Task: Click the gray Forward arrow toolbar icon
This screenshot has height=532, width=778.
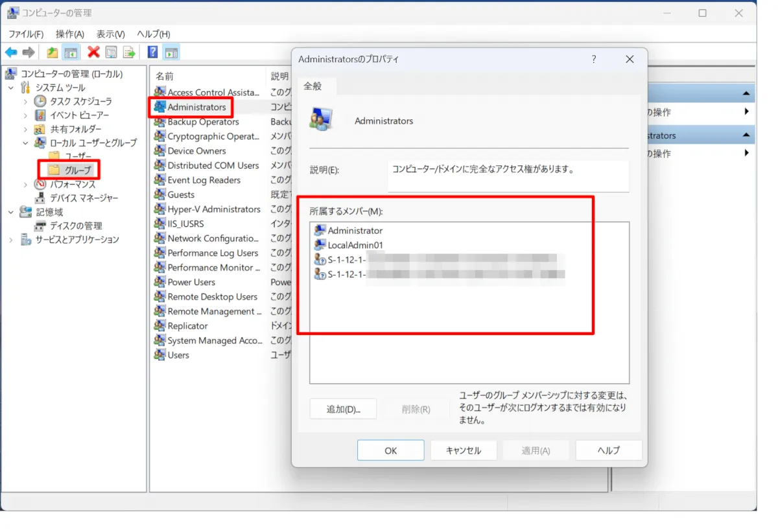Action: coord(29,52)
